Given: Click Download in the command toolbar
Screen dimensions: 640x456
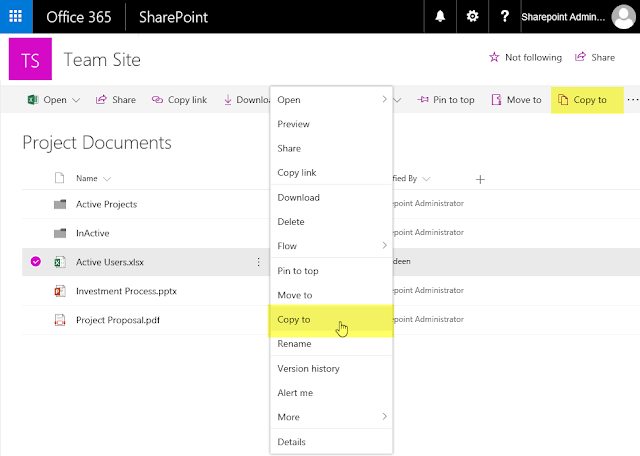Looking at the screenshot, I should pyautogui.click(x=247, y=100).
